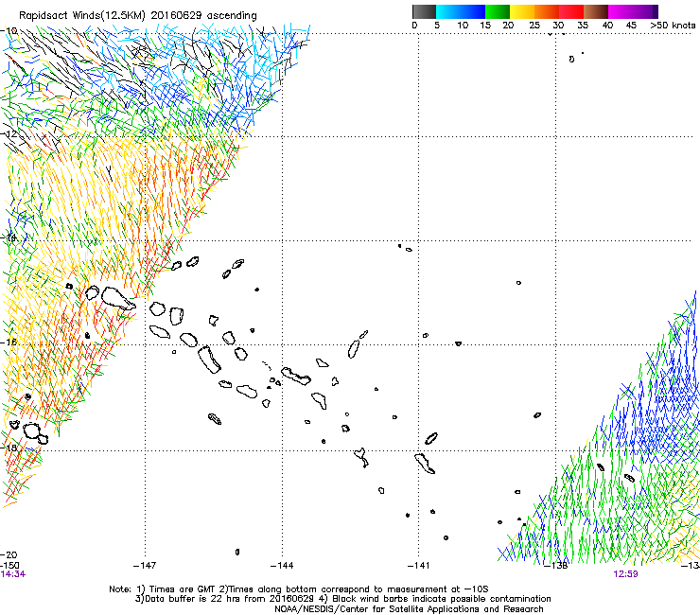Click the purple '14:34' swath time
The width and height of the screenshot is (700, 615).
tap(13, 574)
